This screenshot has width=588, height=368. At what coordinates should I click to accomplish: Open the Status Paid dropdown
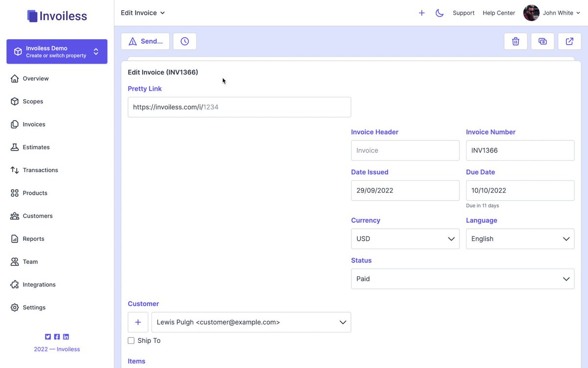tap(463, 279)
